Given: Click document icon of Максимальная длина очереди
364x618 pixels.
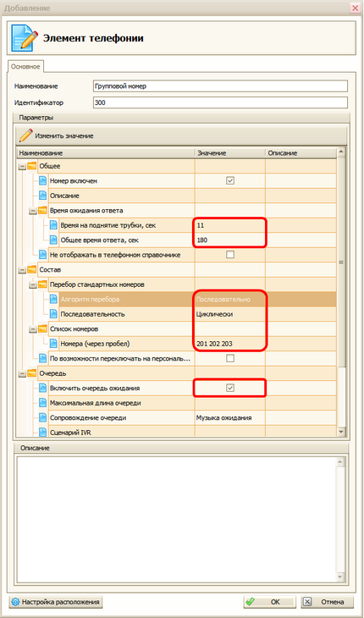Looking at the screenshot, I should [x=42, y=403].
